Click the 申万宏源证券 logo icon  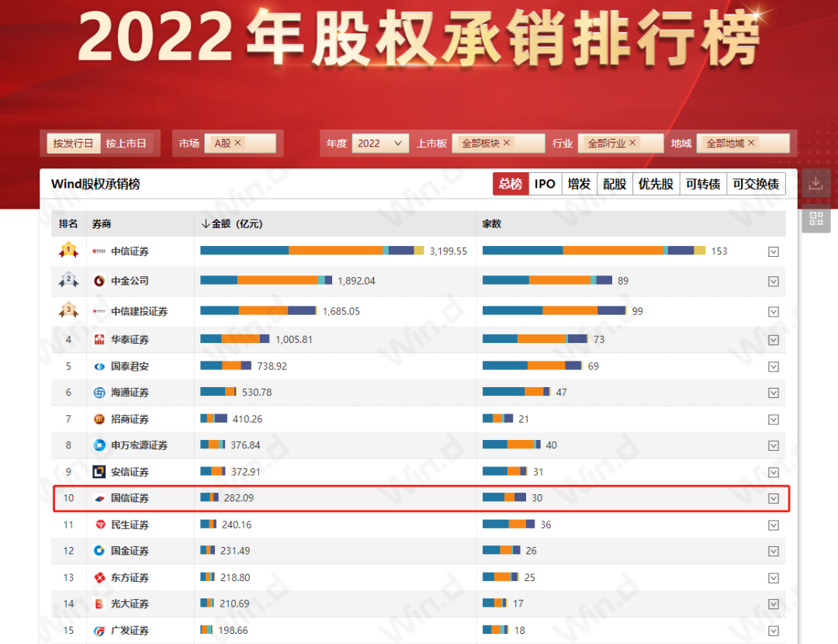[x=99, y=445]
